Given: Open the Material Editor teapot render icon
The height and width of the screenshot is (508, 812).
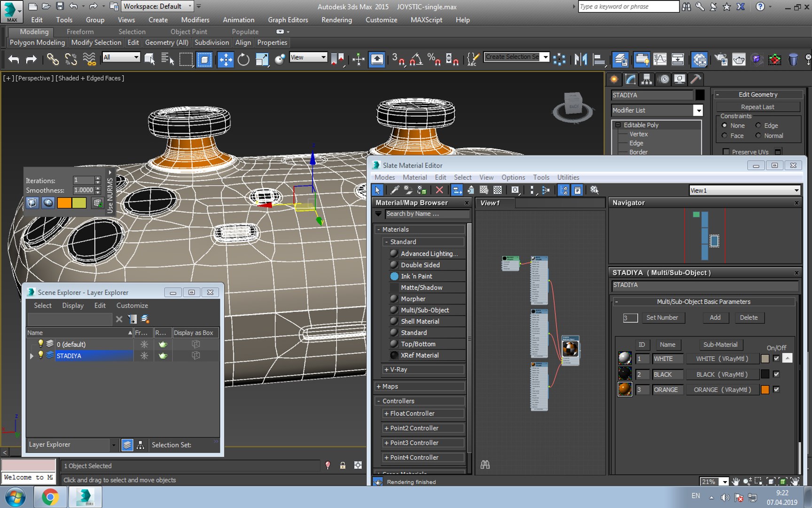Looking at the screenshot, I should pos(739,59).
